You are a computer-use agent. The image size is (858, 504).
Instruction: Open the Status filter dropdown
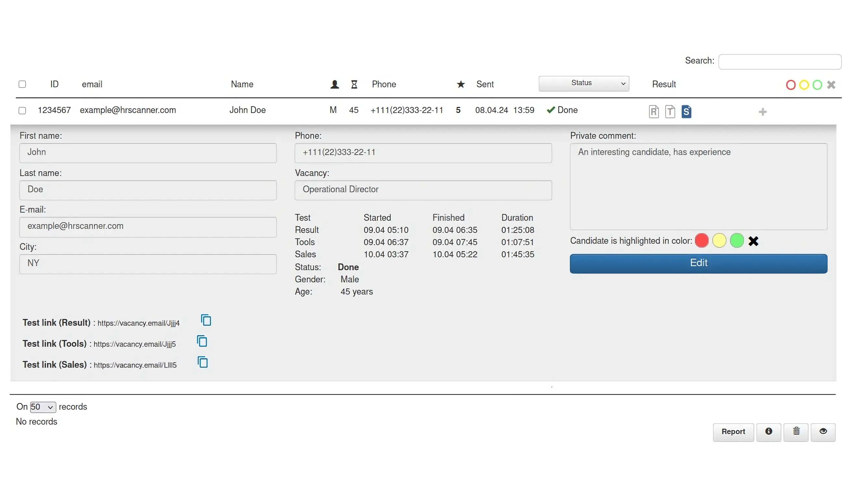(584, 83)
